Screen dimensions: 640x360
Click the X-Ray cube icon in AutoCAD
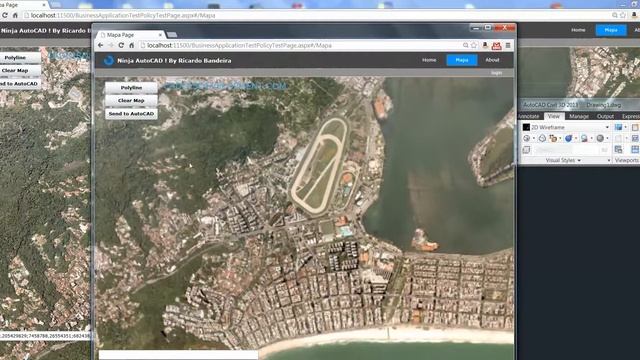point(542,138)
